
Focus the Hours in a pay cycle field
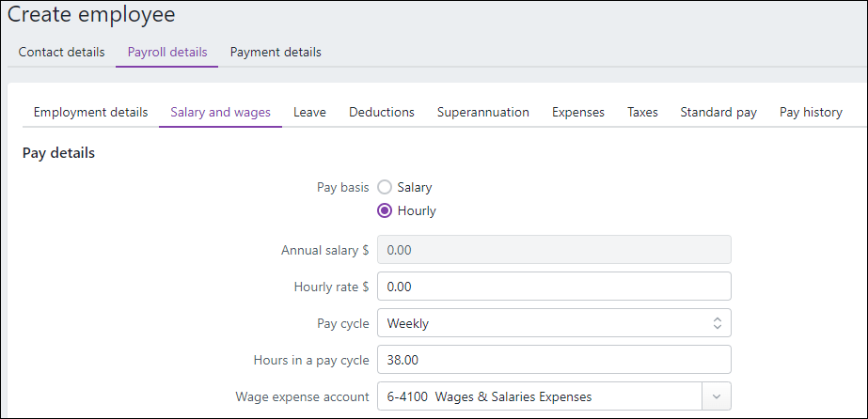click(554, 360)
